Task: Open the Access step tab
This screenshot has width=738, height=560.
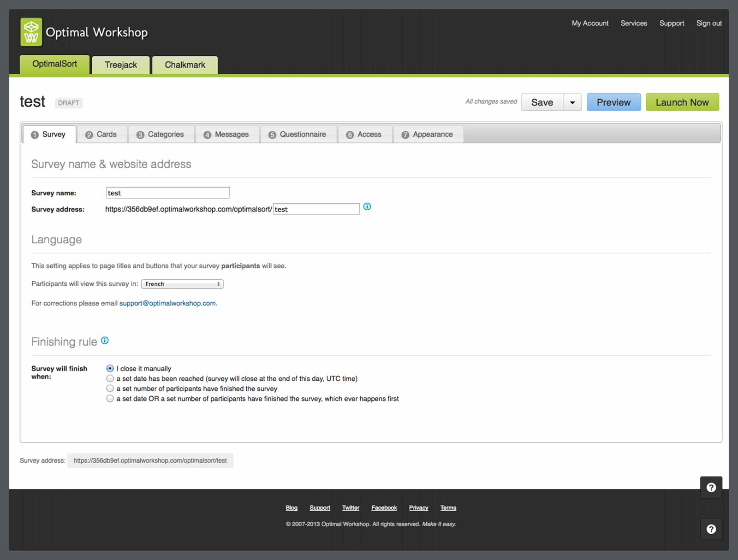Action: point(364,134)
